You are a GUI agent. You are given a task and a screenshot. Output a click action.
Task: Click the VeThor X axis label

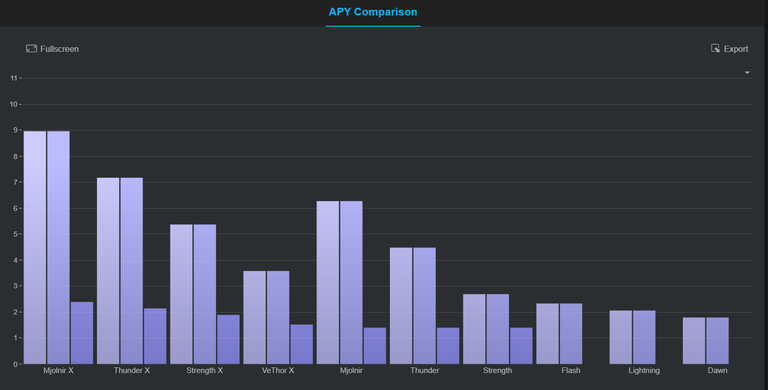click(278, 370)
